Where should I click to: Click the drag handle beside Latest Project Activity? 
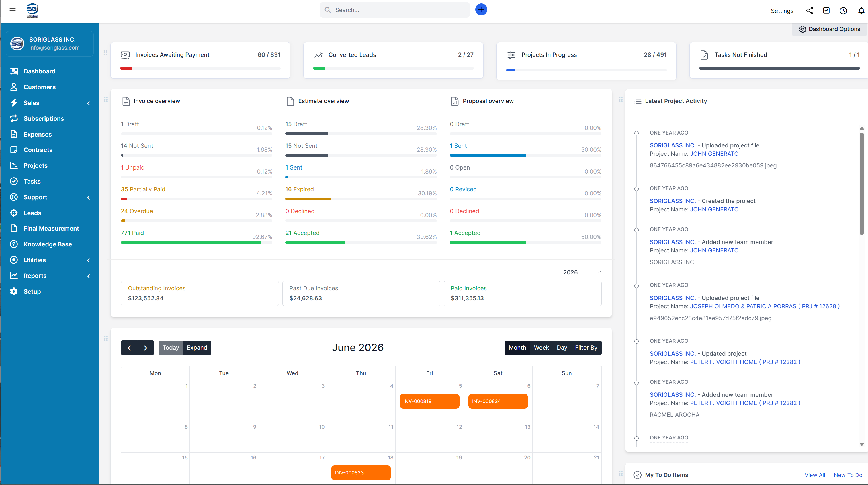click(621, 100)
